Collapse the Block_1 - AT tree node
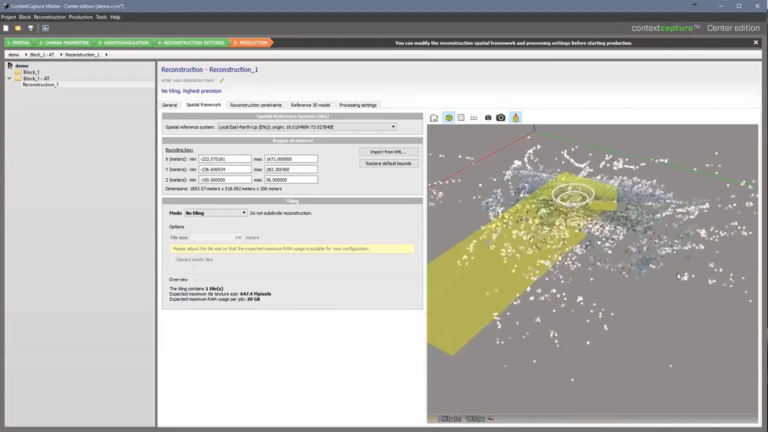 9,78
